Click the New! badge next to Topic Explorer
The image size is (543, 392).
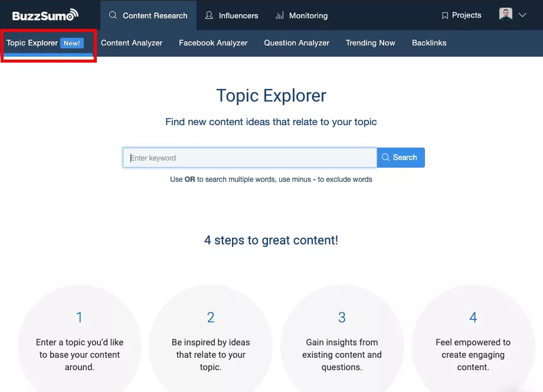tap(73, 43)
